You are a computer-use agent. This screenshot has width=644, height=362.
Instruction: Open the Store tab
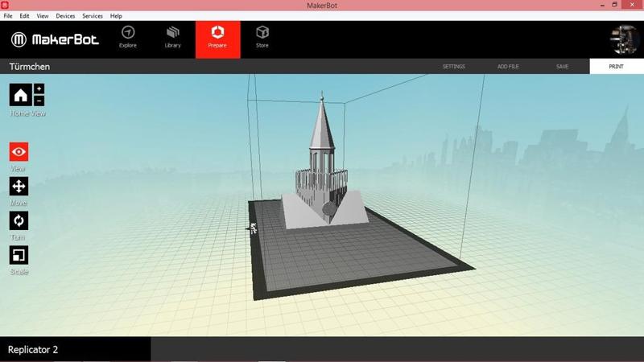click(x=262, y=37)
